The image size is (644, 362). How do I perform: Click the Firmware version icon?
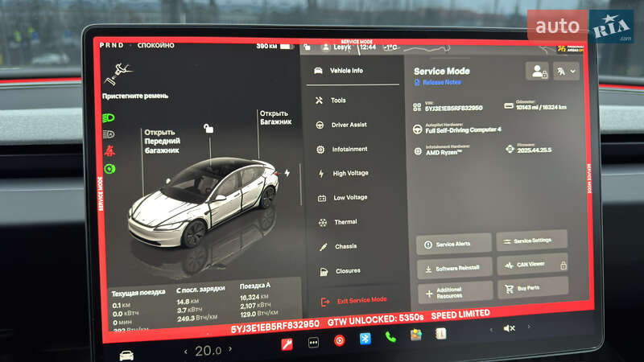pos(510,149)
